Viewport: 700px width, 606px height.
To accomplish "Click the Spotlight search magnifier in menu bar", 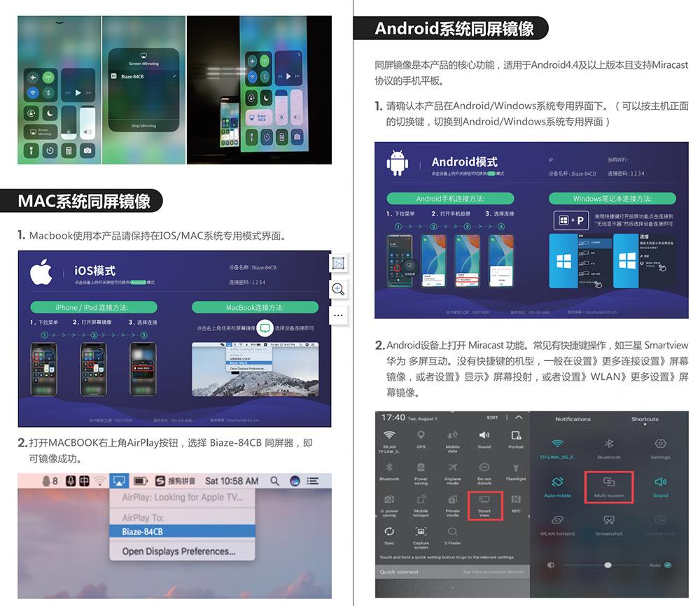I will (x=275, y=481).
